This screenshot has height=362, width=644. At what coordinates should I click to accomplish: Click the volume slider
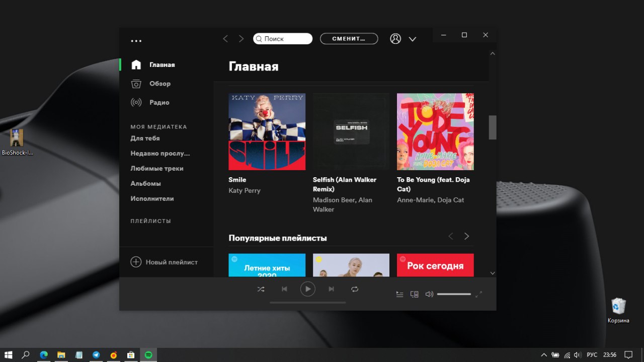tap(454, 294)
